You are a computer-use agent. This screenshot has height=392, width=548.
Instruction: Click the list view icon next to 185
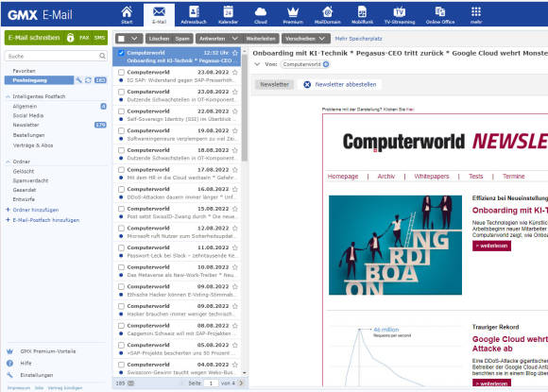coord(130,383)
